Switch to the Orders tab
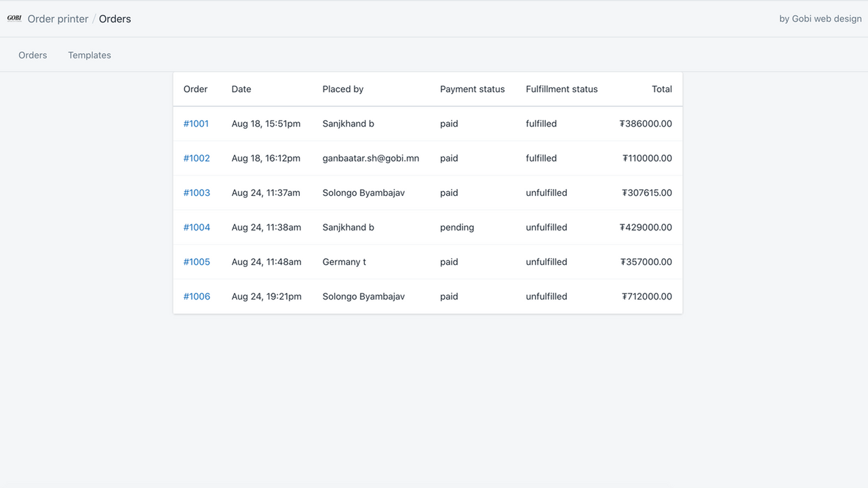The height and width of the screenshot is (488, 868). 33,55
